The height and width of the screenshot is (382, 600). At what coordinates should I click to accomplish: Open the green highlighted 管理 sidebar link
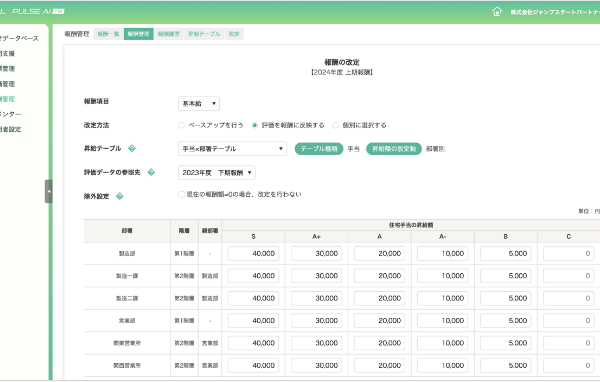7,99
